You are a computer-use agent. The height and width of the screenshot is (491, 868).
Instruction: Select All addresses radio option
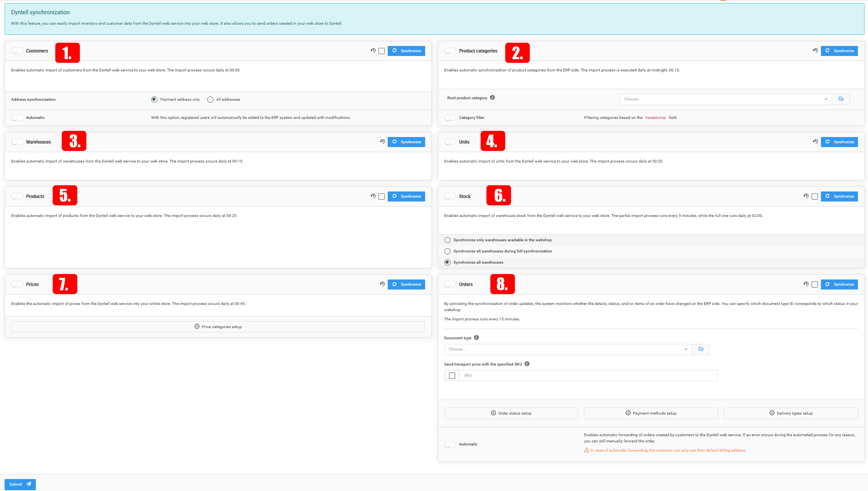[x=210, y=100]
